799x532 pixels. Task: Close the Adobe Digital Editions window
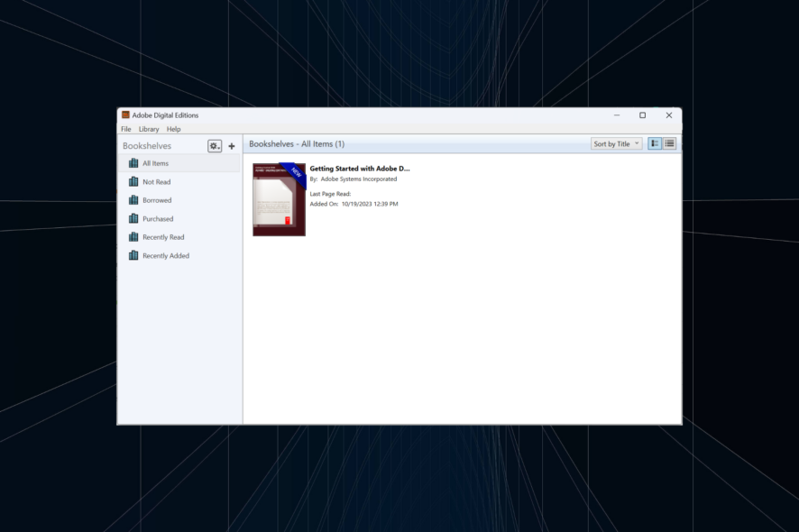click(669, 115)
